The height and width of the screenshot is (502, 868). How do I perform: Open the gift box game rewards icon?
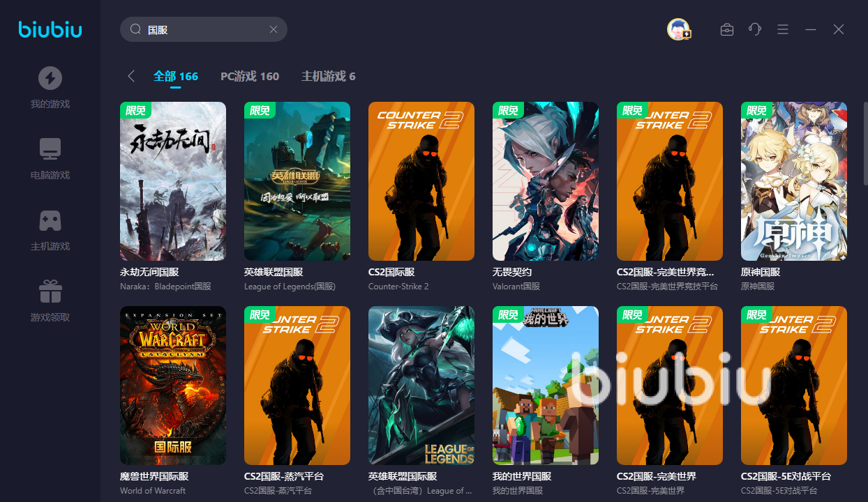point(50,291)
